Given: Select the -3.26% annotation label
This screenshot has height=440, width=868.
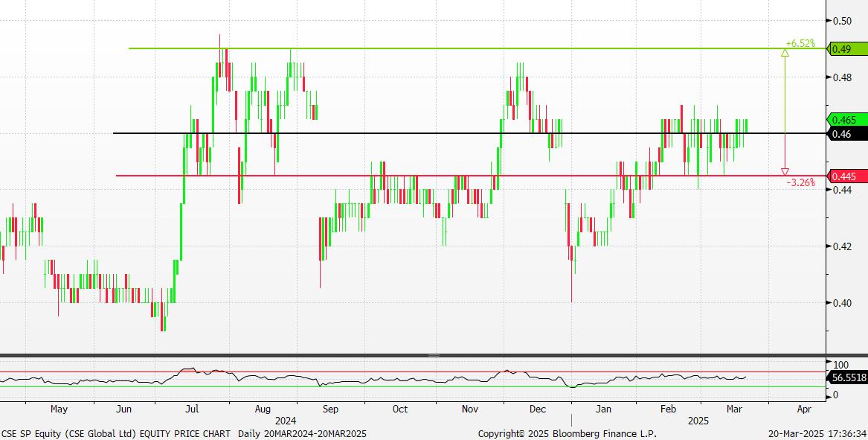Looking at the screenshot, I should click(800, 182).
